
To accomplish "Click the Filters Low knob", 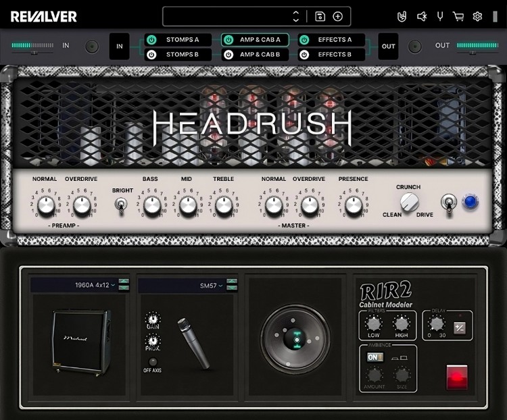I will pyautogui.click(x=373, y=323).
